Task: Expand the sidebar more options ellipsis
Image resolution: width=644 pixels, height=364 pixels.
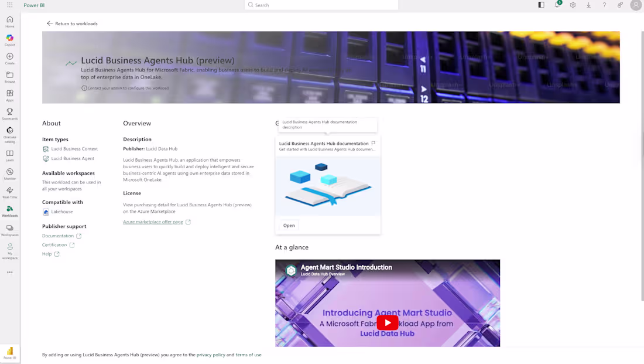Action: pyautogui.click(x=10, y=272)
